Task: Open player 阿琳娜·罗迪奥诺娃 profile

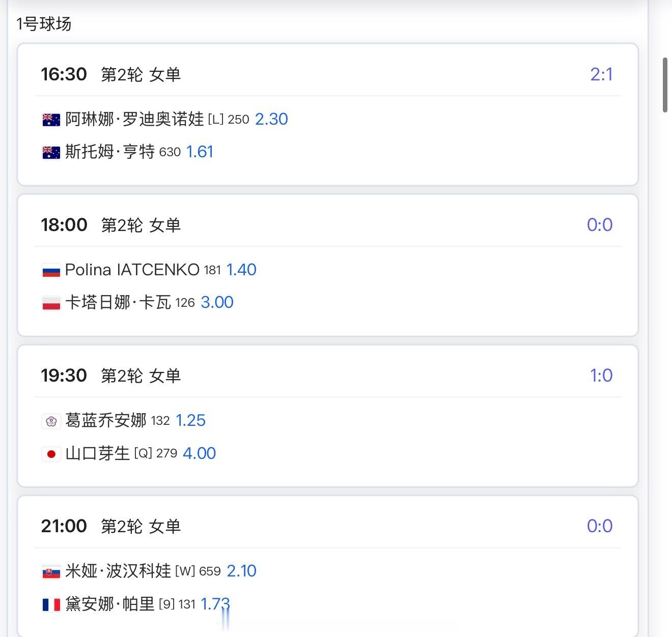Action: (x=134, y=119)
